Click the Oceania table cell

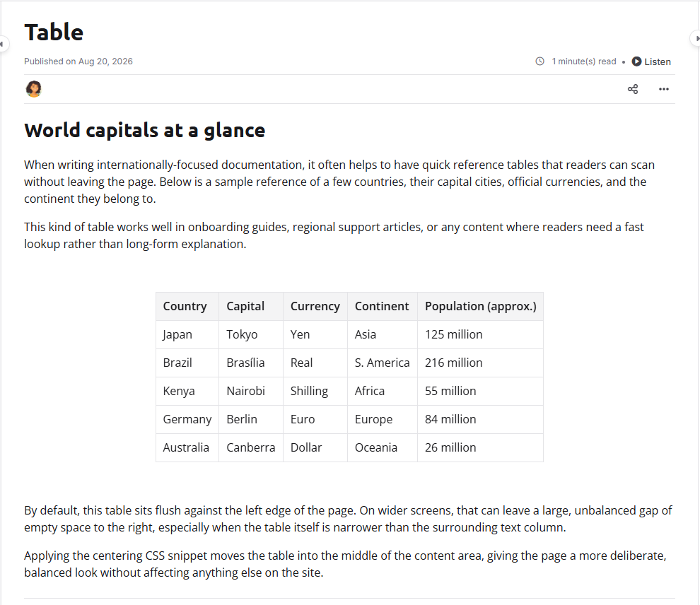pyautogui.click(x=383, y=447)
